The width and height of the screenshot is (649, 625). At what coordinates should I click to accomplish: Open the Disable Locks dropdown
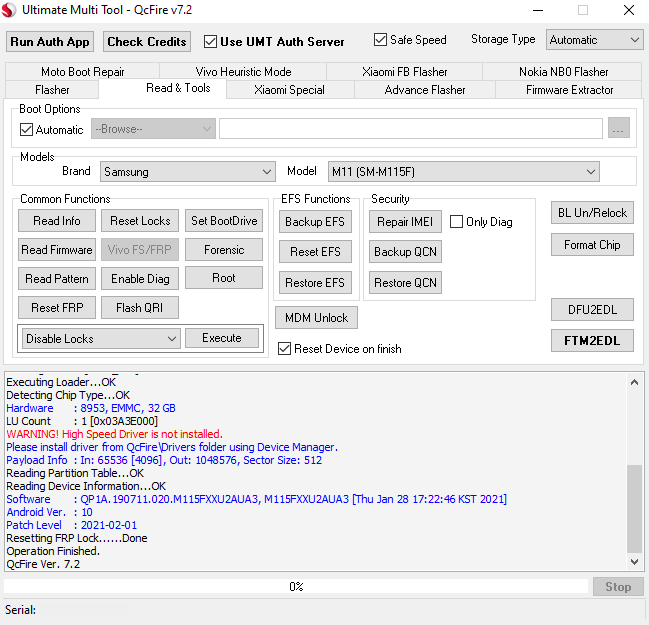click(101, 339)
